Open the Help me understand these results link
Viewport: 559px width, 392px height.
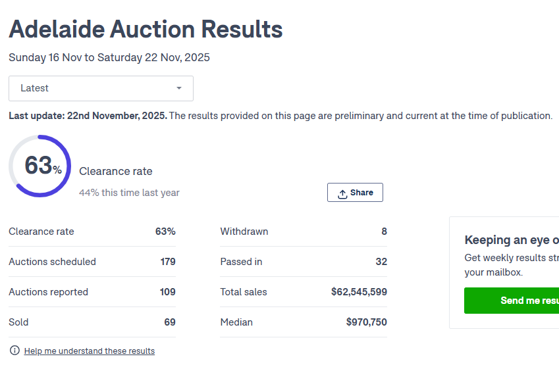point(90,351)
